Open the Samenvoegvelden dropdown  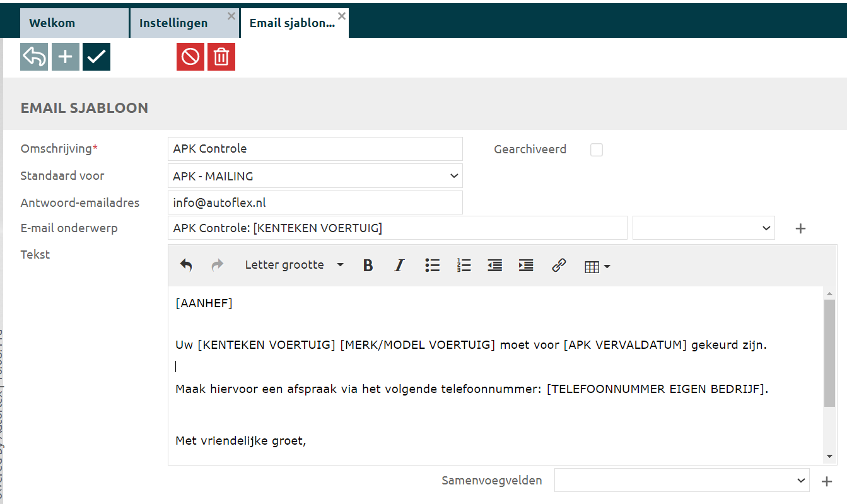[681, 481]
